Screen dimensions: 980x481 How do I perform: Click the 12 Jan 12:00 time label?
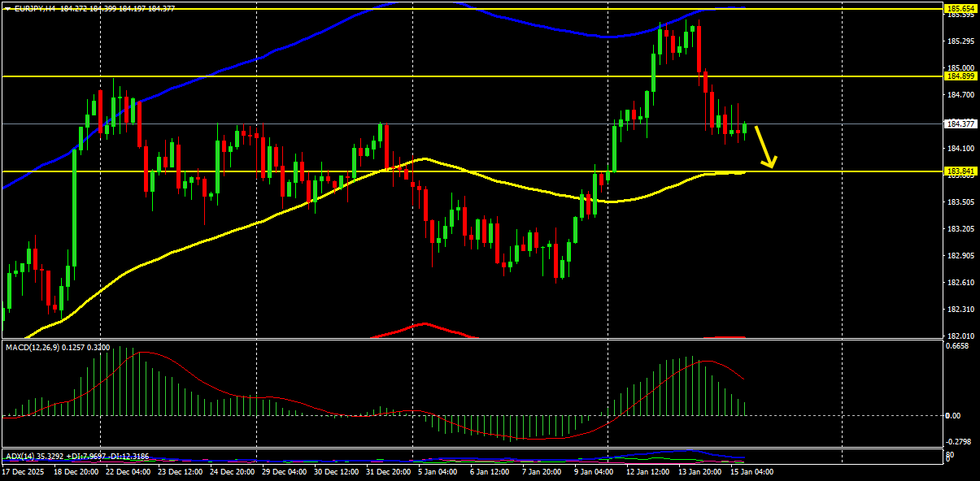649,471
